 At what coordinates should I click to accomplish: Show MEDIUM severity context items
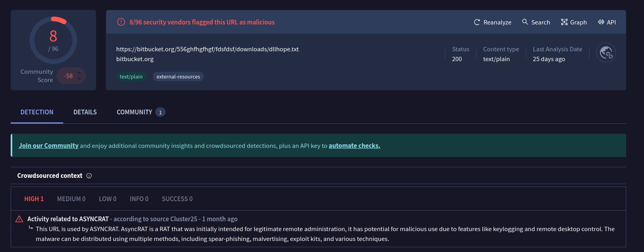click(x=71, y=199)
